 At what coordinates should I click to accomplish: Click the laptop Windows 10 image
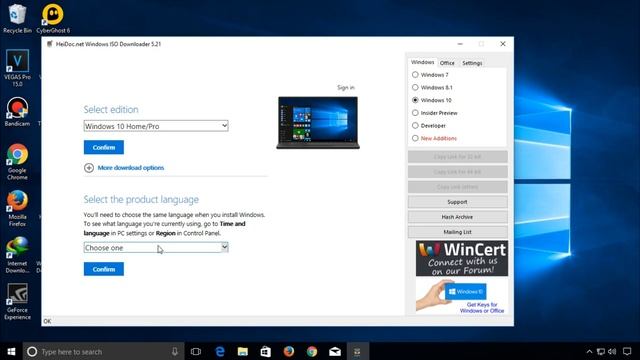point(318,123)
